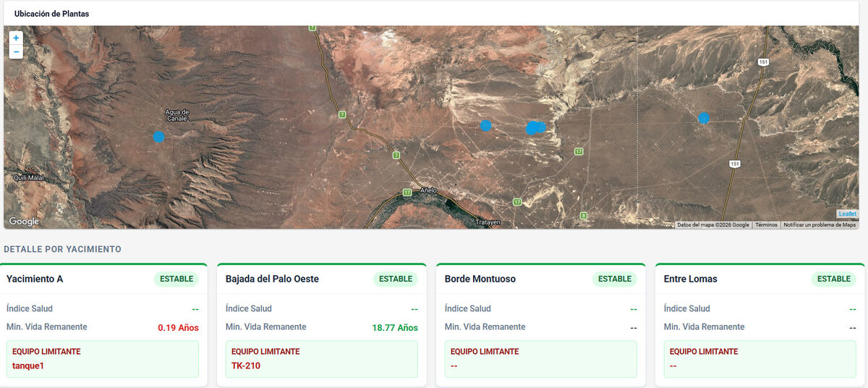Image resolution: width=868 pixels, height=388 pixels.
Task: Zoom in the map with plus button
Action: [16, 38]
